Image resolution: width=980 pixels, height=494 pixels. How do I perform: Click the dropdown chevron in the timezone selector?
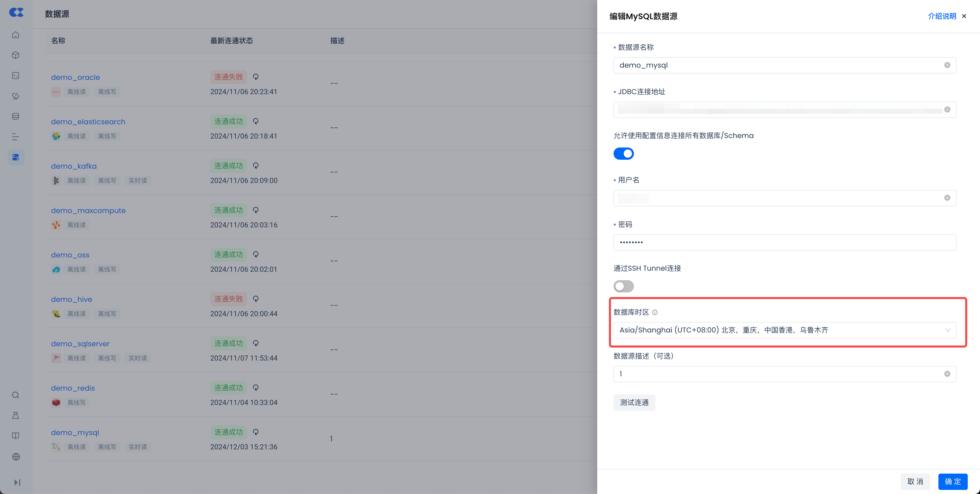[947, 330]
